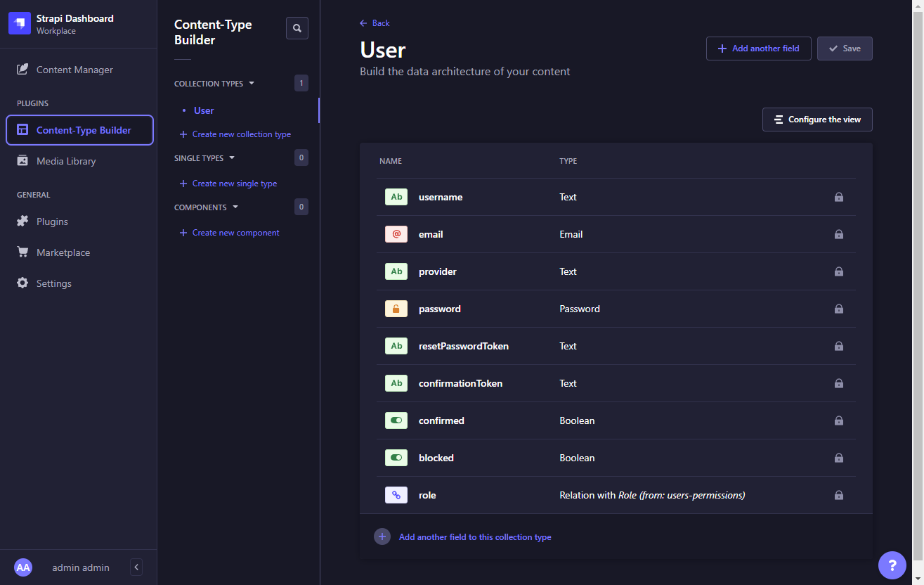Viewport: 924px width, 585px height.
Task: Click the username field name
Action: point(441,197)
